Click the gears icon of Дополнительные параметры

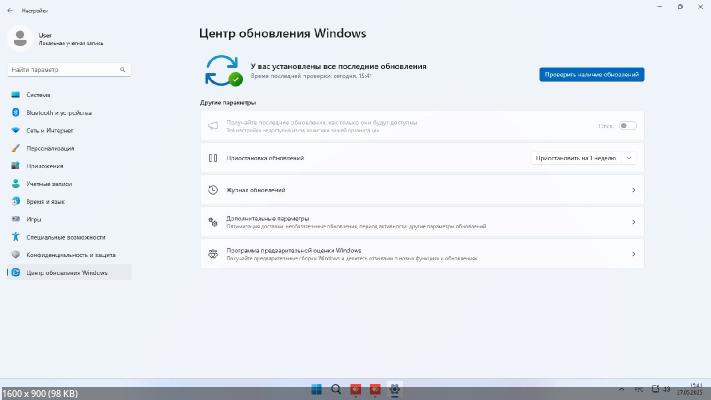(213, 222)
